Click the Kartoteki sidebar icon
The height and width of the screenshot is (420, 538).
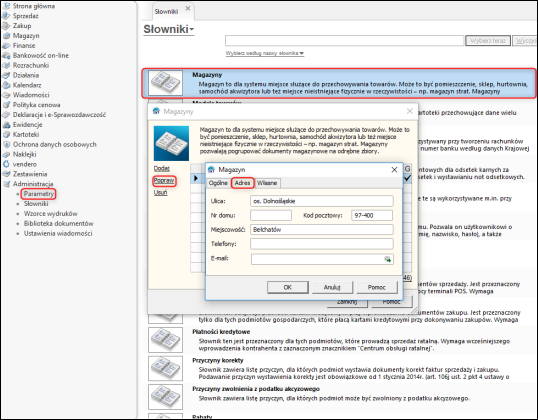(6, 135)
